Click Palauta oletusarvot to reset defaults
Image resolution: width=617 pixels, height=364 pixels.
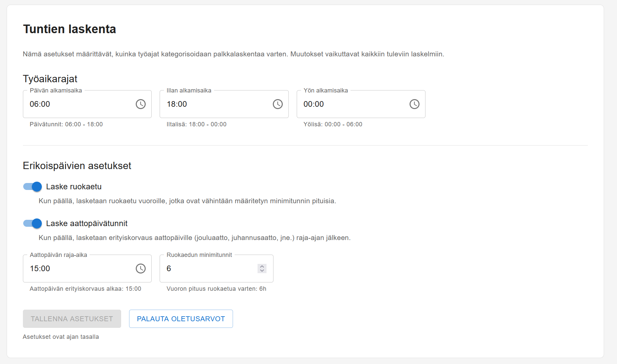point(181,319)
